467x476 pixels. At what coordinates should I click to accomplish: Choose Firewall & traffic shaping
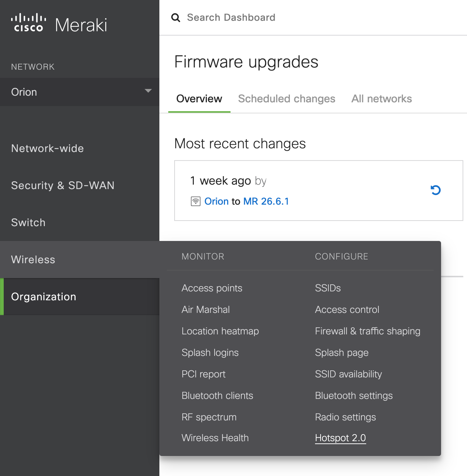[x=368, y=331]
